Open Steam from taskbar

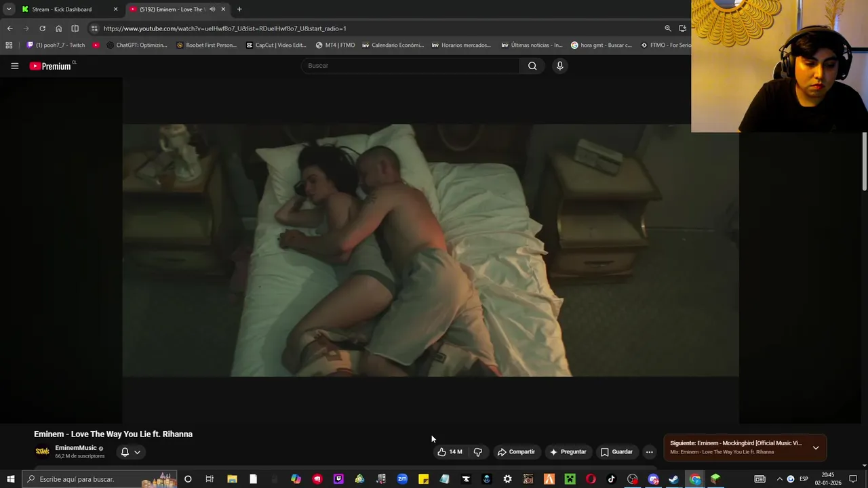[673, 479]
